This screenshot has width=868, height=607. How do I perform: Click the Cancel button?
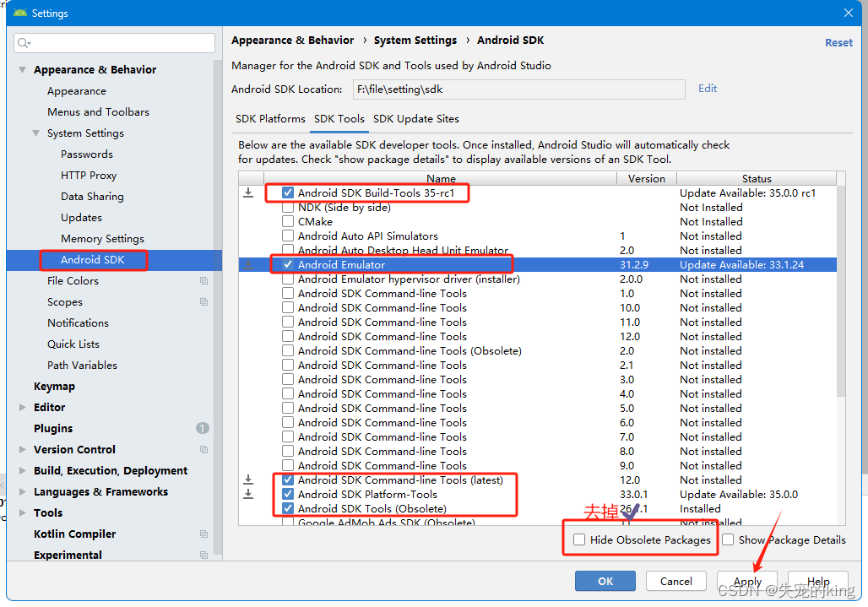676,581
